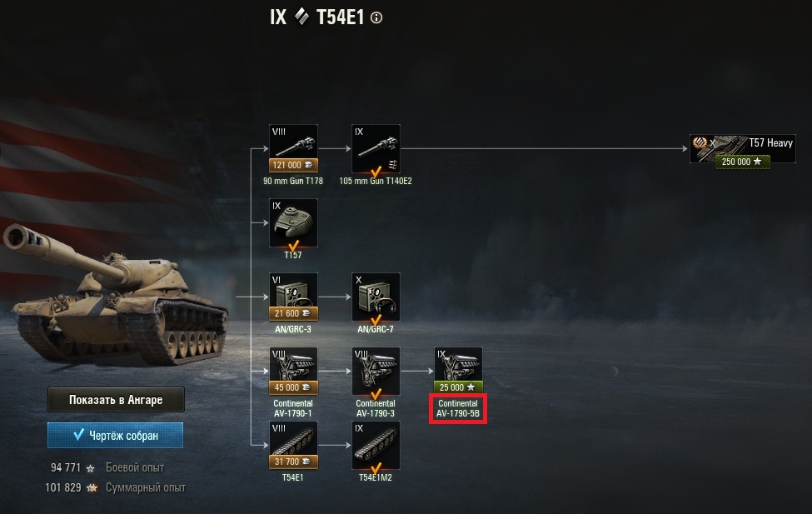Image resolution: width=812 pixels, height=514 pixels.
Task: Research the Continental AV-1790-5B engine icon
Action: coord(458,371)
